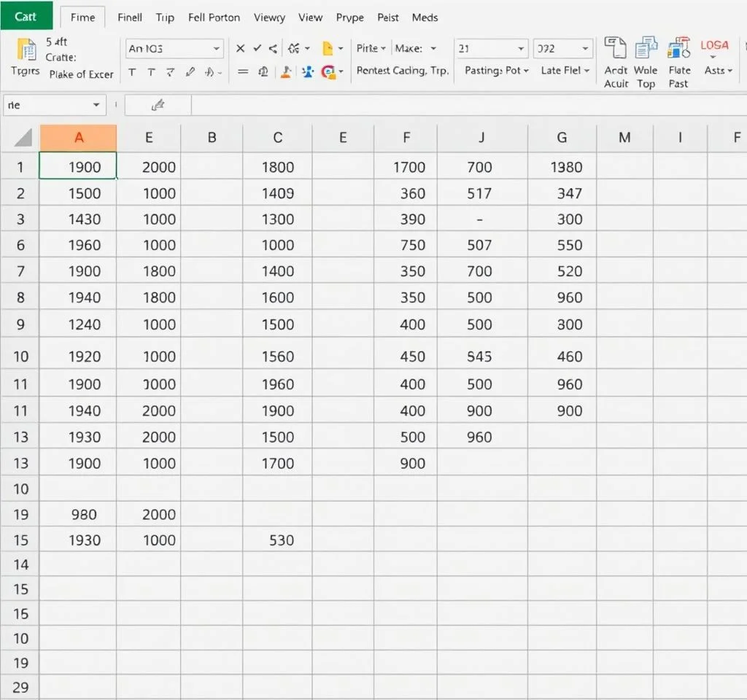Click the function icon in formula bar
Viewport: 747px width, 700px height.
[x=158, y=106]
